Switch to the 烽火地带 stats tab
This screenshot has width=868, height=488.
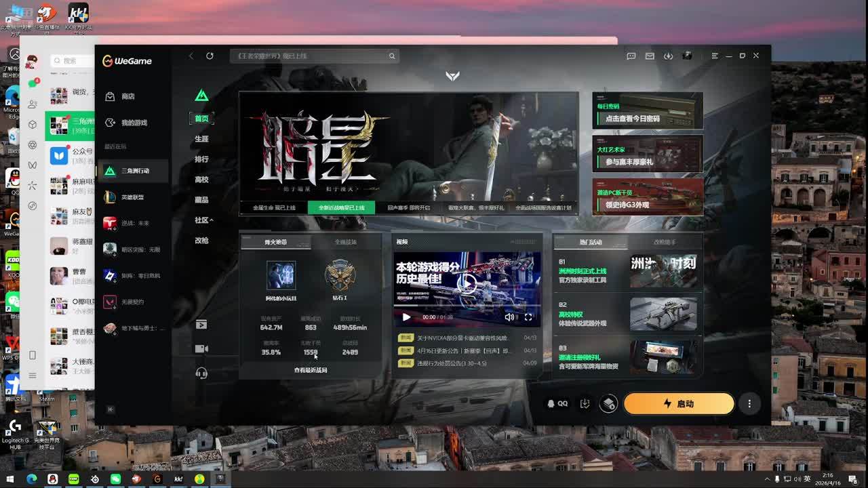point(275,242)
